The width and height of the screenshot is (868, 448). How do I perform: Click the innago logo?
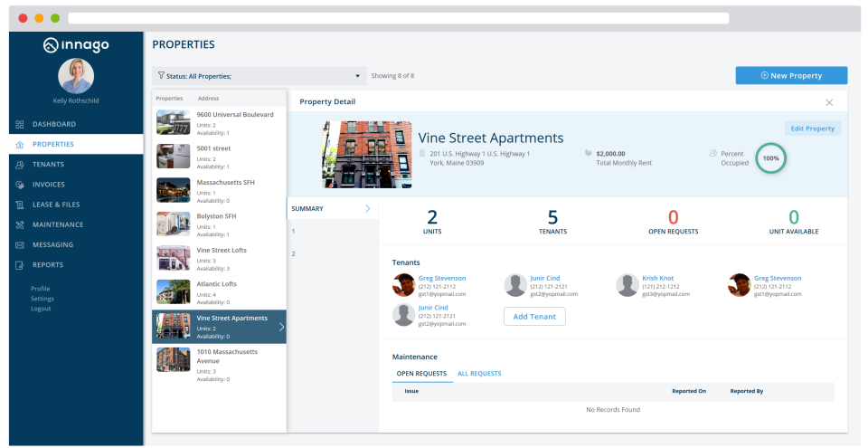(76, 45)
